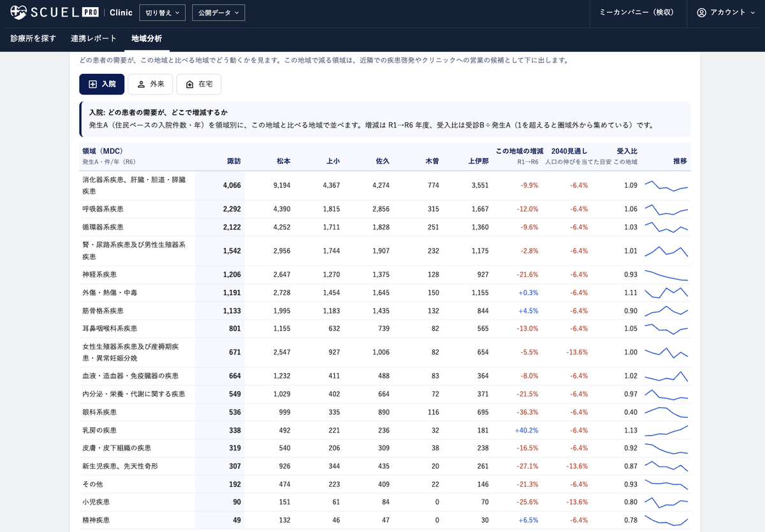The height and width of the screenshot is (532, 765).
Task: Click the trend sparkline for 神経系疾患
Action: (666, 275)
